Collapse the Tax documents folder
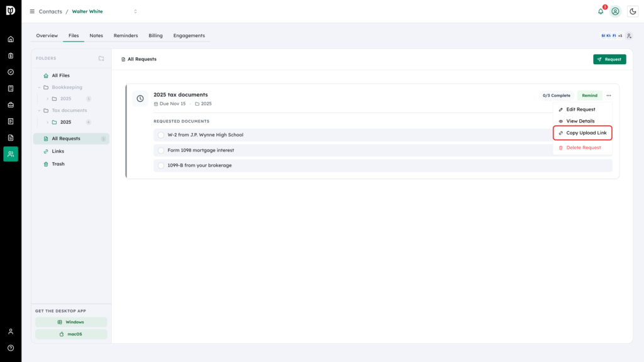Image resolution: width=644 pixels, height=362 pixels. (40, 111)
